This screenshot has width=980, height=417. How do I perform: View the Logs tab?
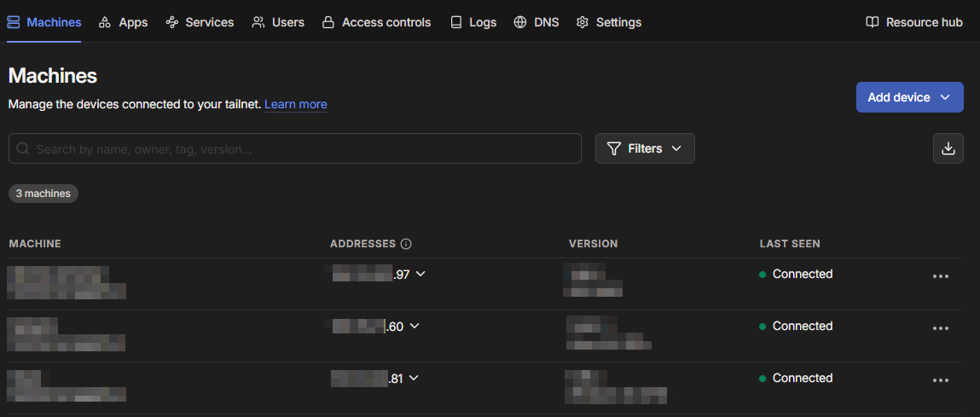(x=473, y=22)
